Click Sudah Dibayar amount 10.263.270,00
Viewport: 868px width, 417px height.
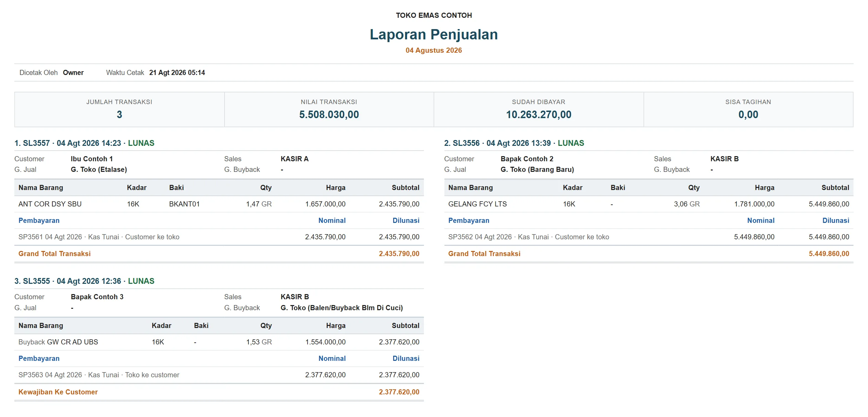tap(539, 115)
